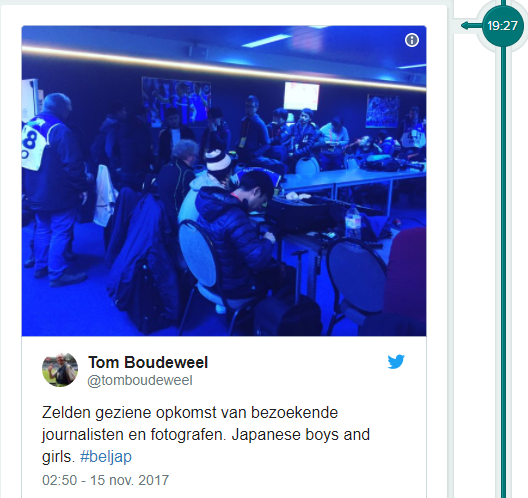Click the white card area below tweet date
Viewport: 528px width, 498px height.
[224, 493]
